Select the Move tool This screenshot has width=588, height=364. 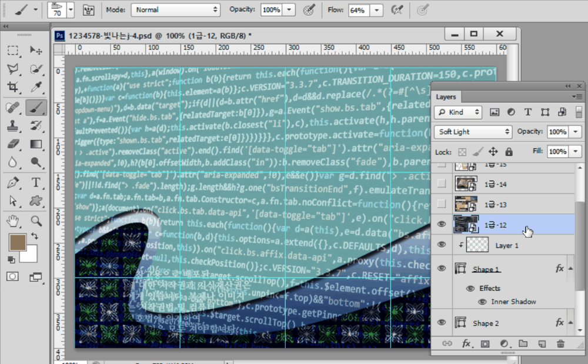[36, 50]
